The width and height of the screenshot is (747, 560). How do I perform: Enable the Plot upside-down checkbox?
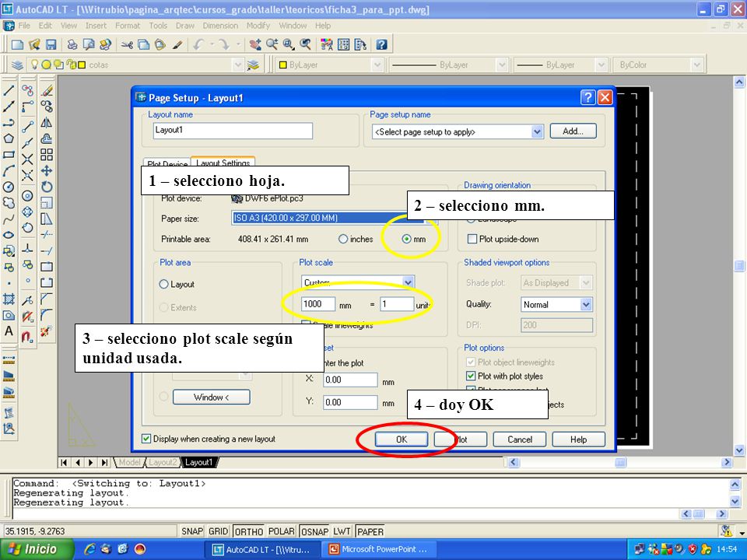point(472,239)
